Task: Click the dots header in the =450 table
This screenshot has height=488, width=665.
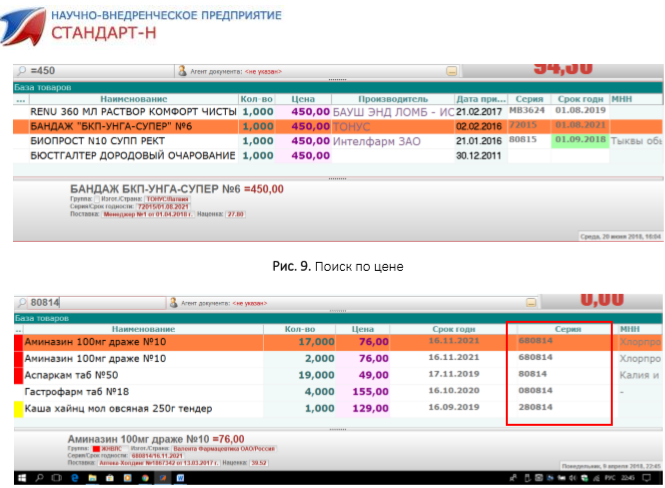Action: tap(21, 99)
